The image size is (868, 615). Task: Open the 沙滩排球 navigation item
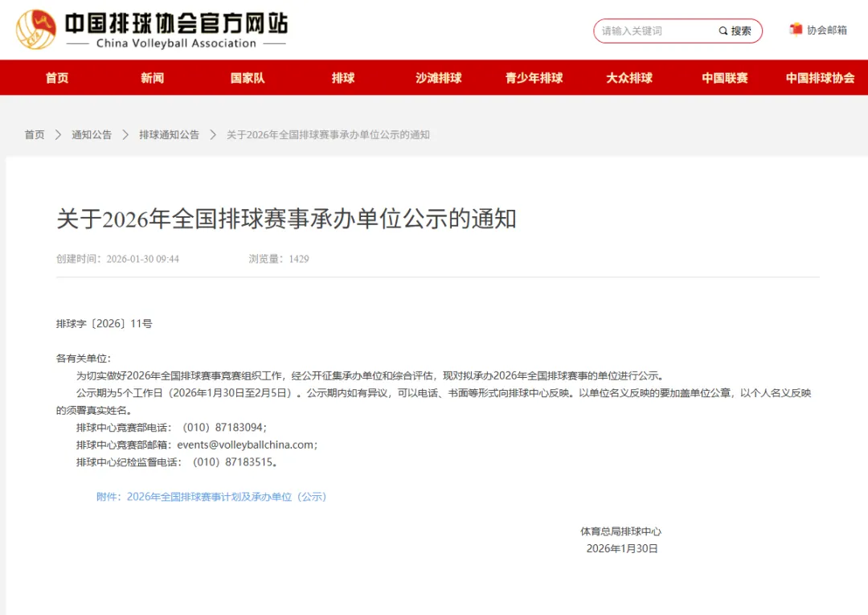pos(439,78)
